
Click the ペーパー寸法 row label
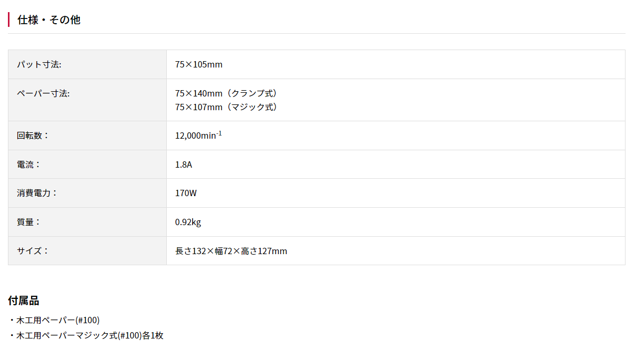pos(43,93)
